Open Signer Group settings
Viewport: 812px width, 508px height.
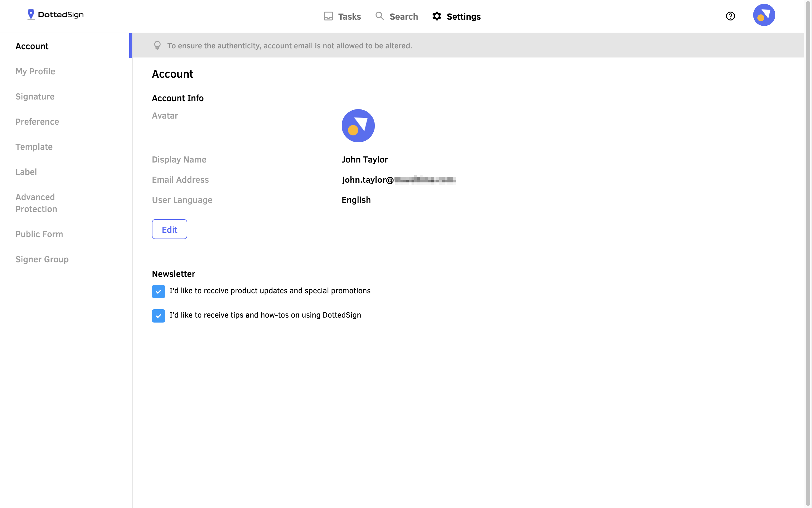click(42, 259)
